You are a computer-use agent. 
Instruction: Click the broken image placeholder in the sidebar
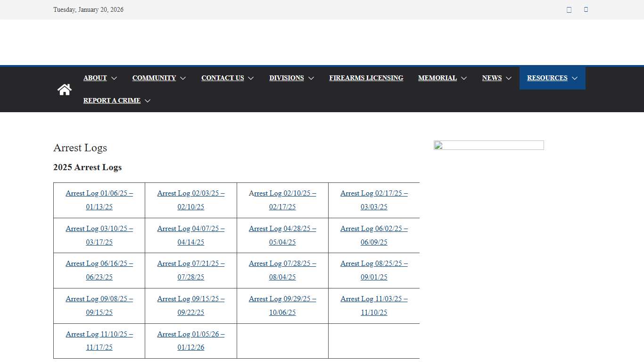tap(488, 145)
